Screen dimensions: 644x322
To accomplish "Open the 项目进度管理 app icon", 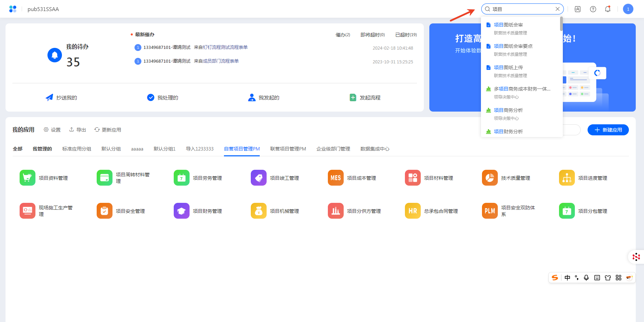I will tap(567, 178).
